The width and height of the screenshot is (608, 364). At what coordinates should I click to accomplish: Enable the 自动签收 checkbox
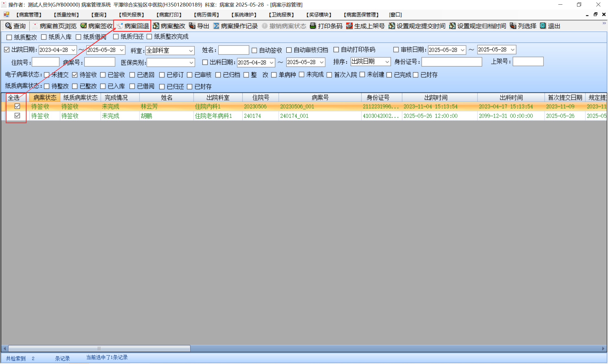click(254, 50)
